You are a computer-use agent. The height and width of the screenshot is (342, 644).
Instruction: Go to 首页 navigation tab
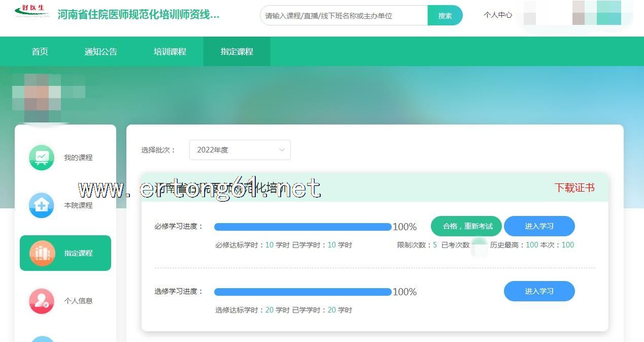pyautogui.click(x=40, y=51)
